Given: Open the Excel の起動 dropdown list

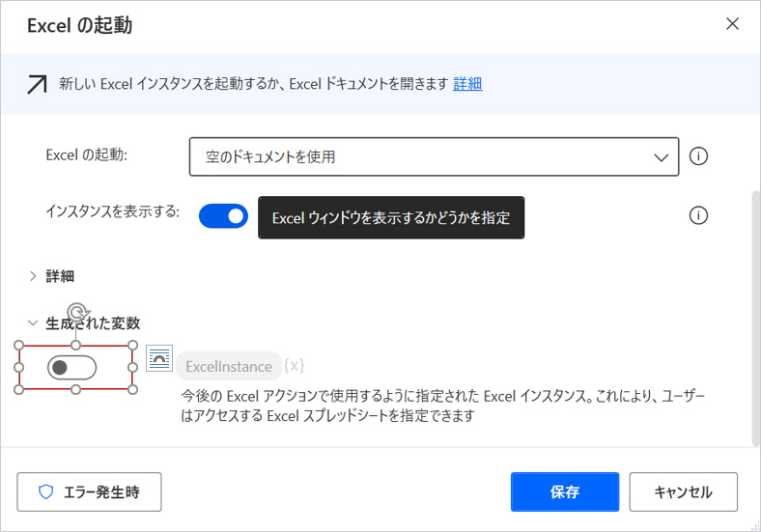Looking at the screenshot, I should point(434,156).
